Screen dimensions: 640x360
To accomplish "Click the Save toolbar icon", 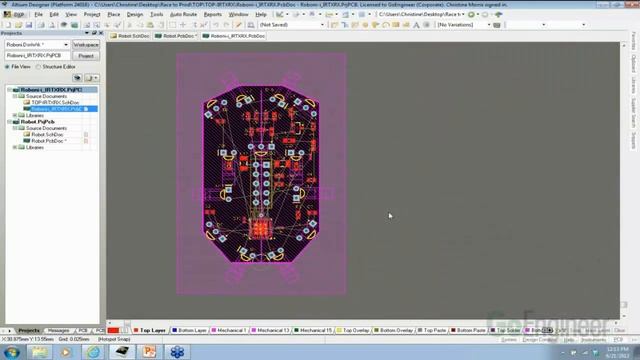I will [29, 25].
